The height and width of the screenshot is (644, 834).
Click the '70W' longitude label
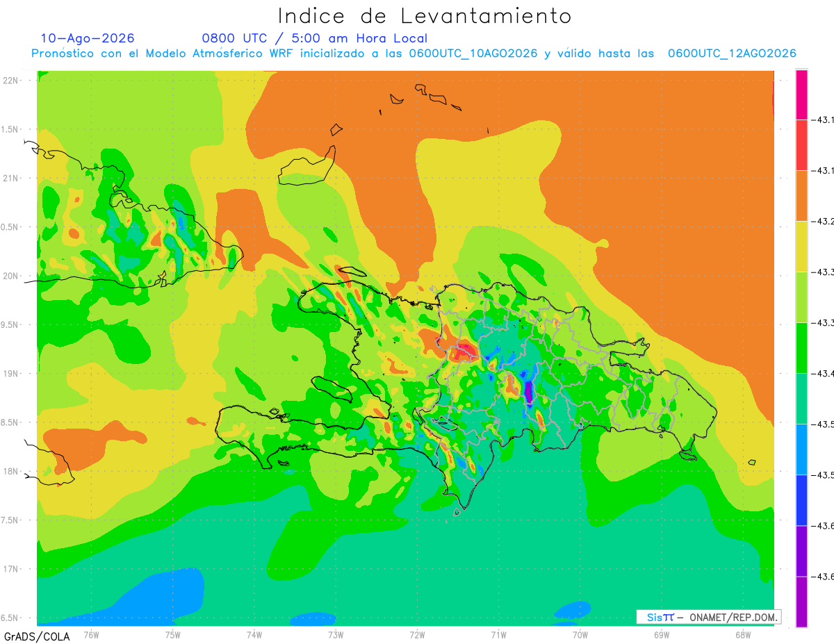pos(580,634)
